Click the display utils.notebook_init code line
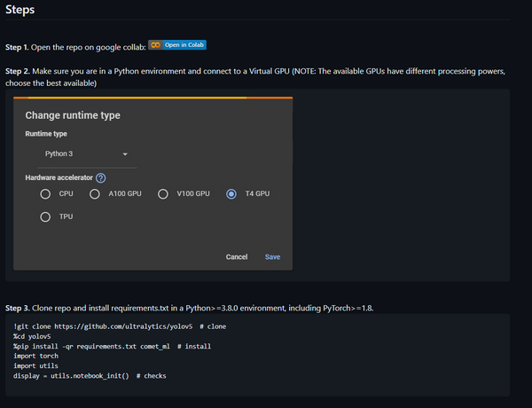Screen dimensions: 532x408 tap(90, 376)
